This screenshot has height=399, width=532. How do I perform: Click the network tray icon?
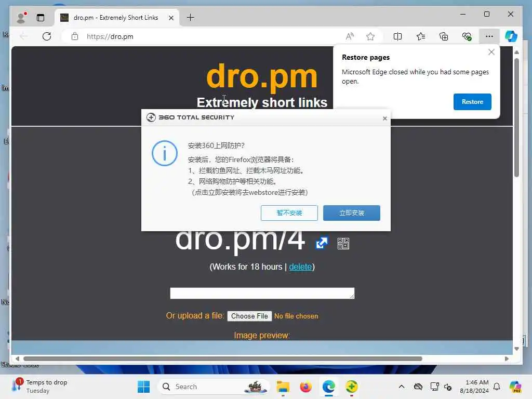click(x=434, y=387)
